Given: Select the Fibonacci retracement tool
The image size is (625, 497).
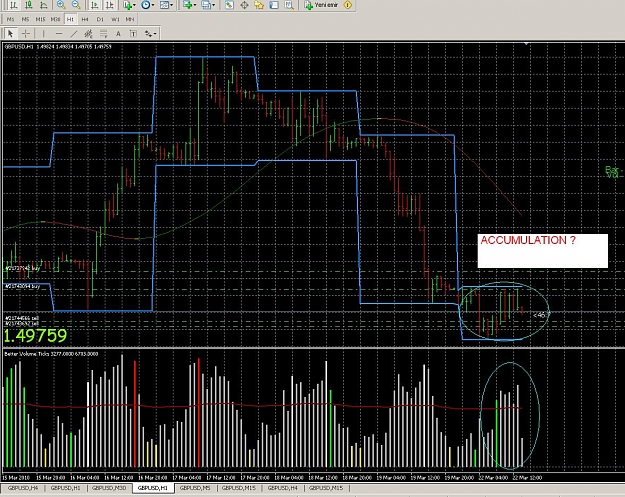Looking at the screenshot, I should point(103,33).
